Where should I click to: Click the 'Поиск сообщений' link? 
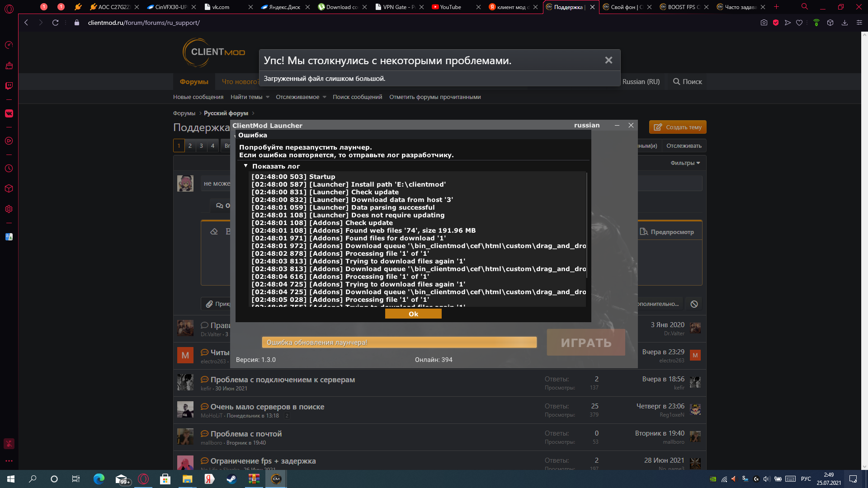(x=357, y=97)
